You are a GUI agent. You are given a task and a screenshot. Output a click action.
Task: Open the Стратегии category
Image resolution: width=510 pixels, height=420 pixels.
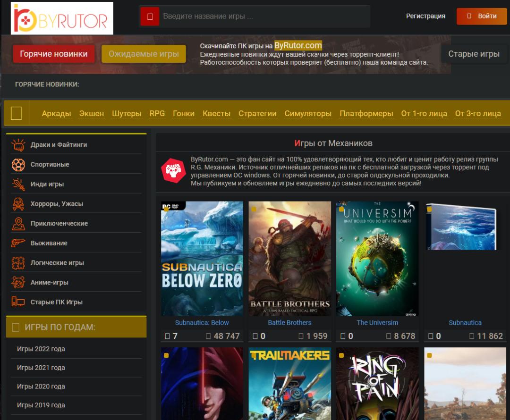[x=258, y=114]
